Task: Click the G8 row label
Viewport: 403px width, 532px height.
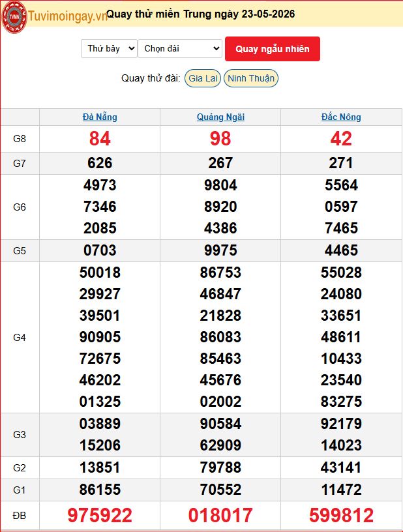Action: (20, 139)
